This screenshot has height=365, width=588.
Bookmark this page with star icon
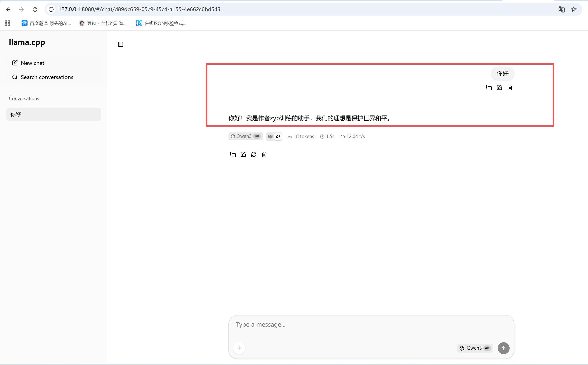574,9
